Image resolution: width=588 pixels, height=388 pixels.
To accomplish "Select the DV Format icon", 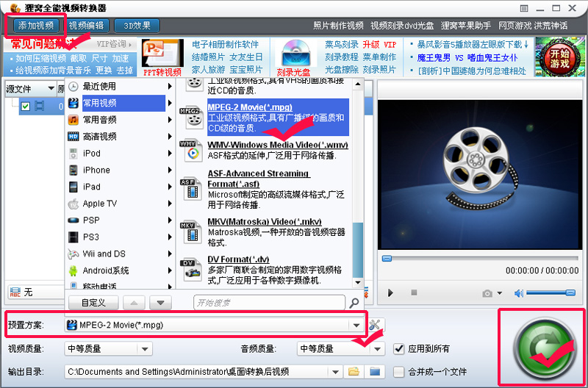I will 192,270.
